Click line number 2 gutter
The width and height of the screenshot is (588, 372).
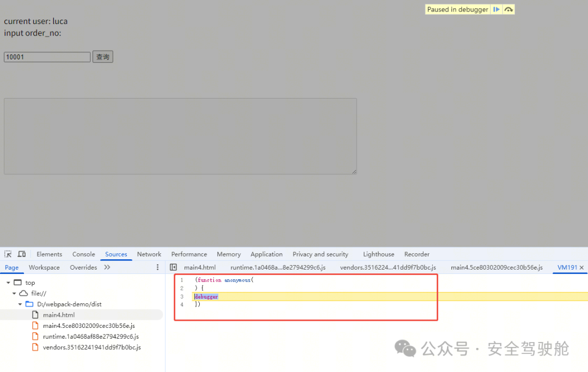(x=182, y=288)
